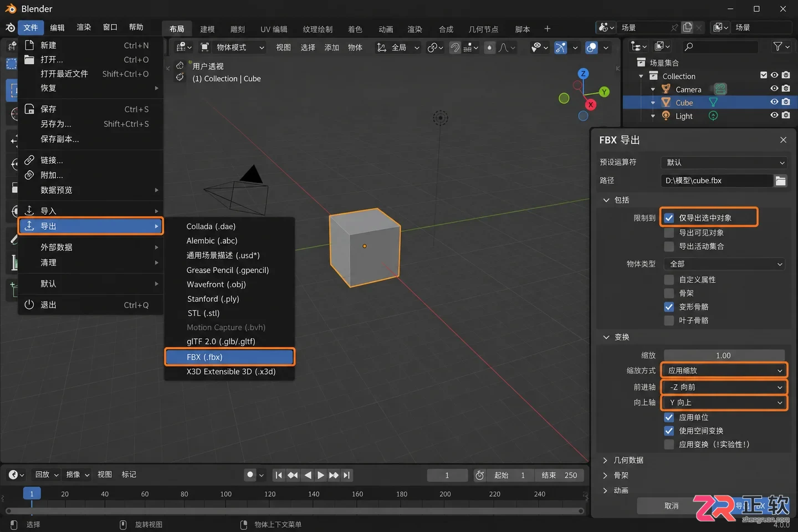The width and height of the screenshot is (798, 532).
Task: Click the green Y axis gizmo ball
Action: coord(604,92)
